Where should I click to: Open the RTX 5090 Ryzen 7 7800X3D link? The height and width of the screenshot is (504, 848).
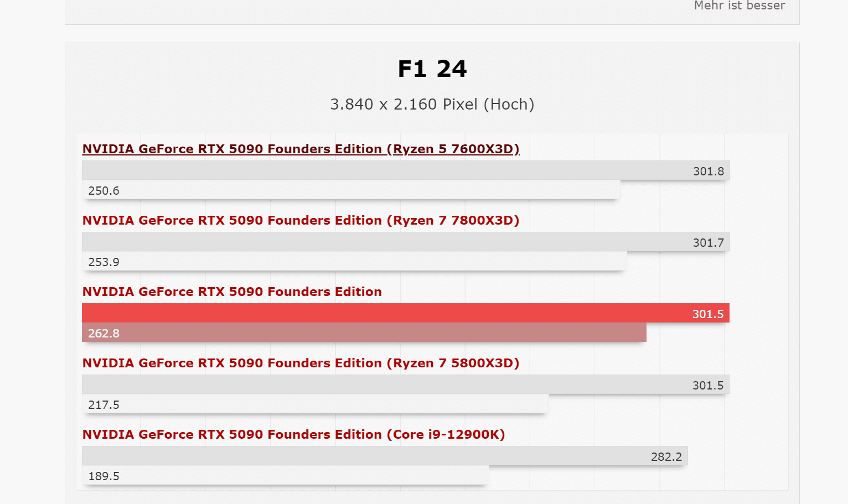click(301, 220)
